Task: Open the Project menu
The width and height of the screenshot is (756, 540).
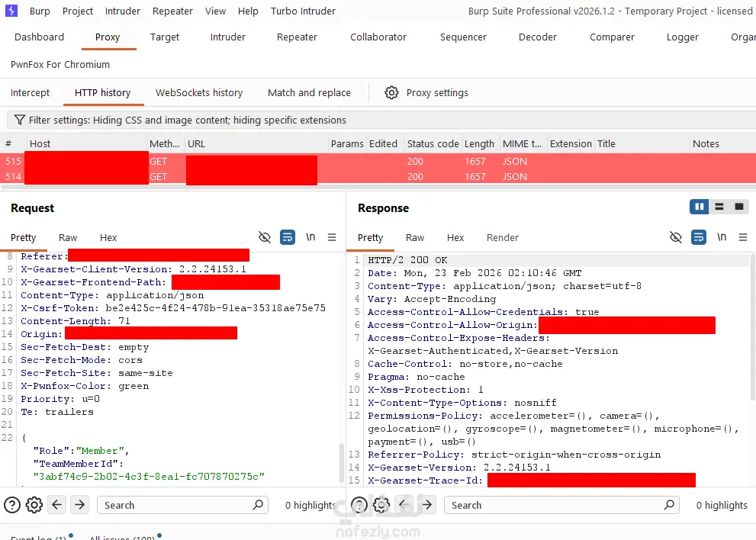Action: 78,11
